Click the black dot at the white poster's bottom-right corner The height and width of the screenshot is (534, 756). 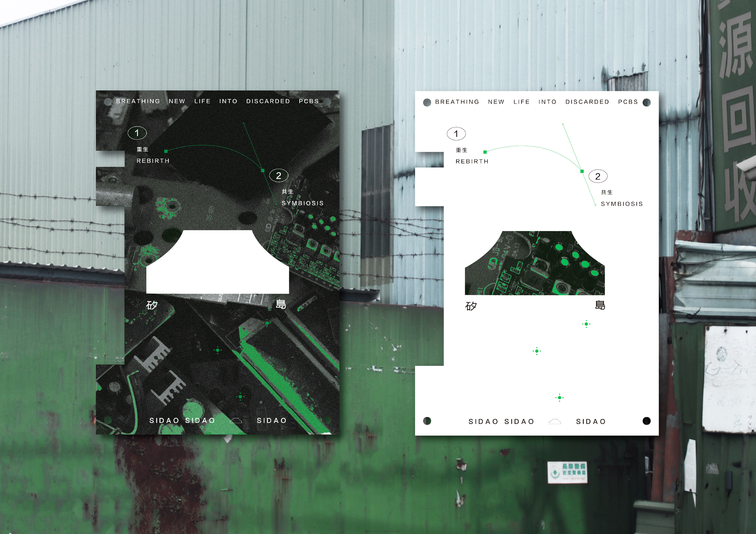click(646, 421)
